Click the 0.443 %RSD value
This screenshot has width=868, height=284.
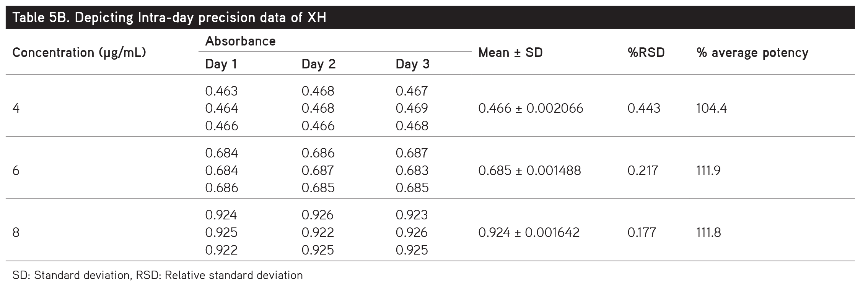(x=643, y=109)
